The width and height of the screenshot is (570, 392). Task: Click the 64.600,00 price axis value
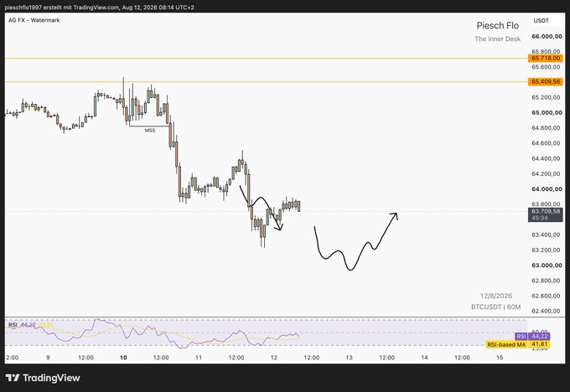tap(546, 143)
